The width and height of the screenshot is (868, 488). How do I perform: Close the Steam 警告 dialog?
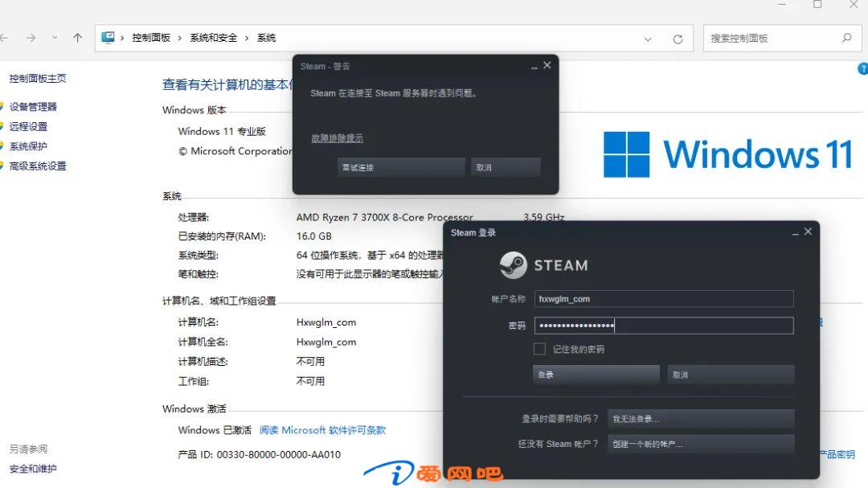547,65
